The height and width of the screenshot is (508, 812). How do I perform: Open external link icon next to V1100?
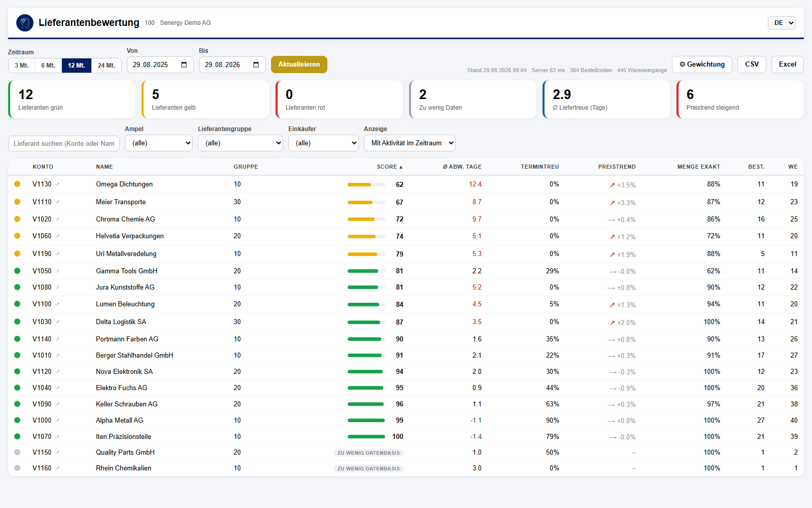(x=58, y=304)
